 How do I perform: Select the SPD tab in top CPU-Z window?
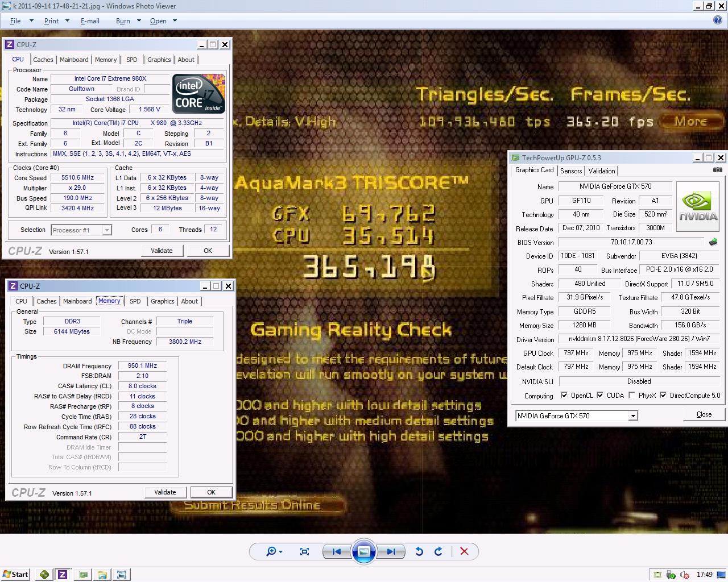132,60
